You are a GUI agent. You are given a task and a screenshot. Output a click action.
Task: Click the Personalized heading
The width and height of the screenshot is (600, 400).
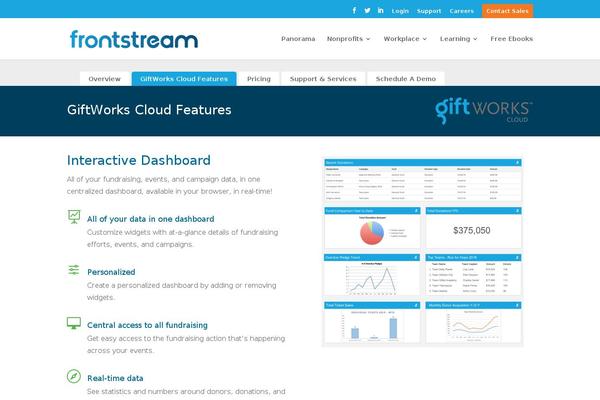pyautogui.click(x=111, y=272)
